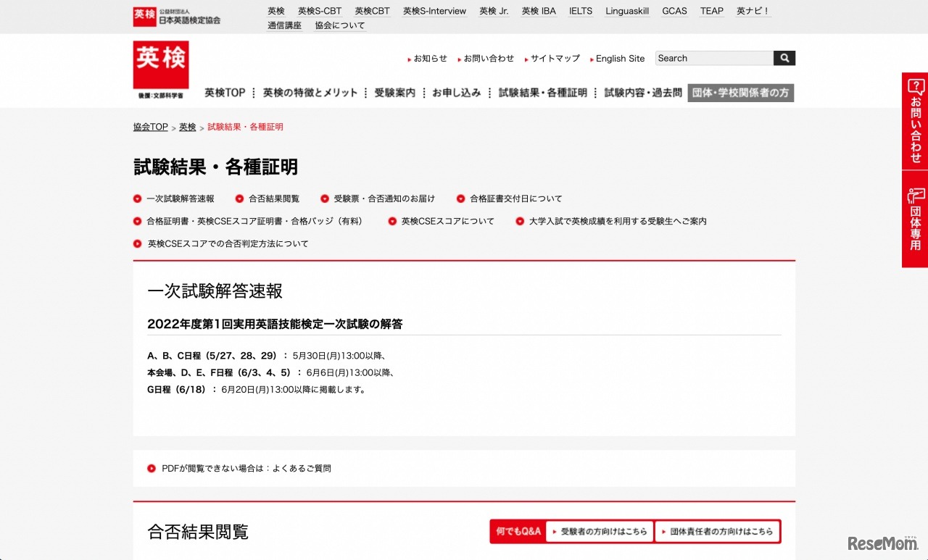Select the 団体・学校関係者の方 tab

pyautogui.click(x=740, y=93)
